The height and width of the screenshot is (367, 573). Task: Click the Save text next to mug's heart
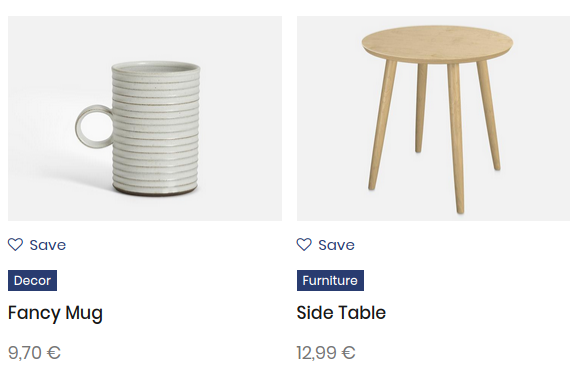(48, 245)
